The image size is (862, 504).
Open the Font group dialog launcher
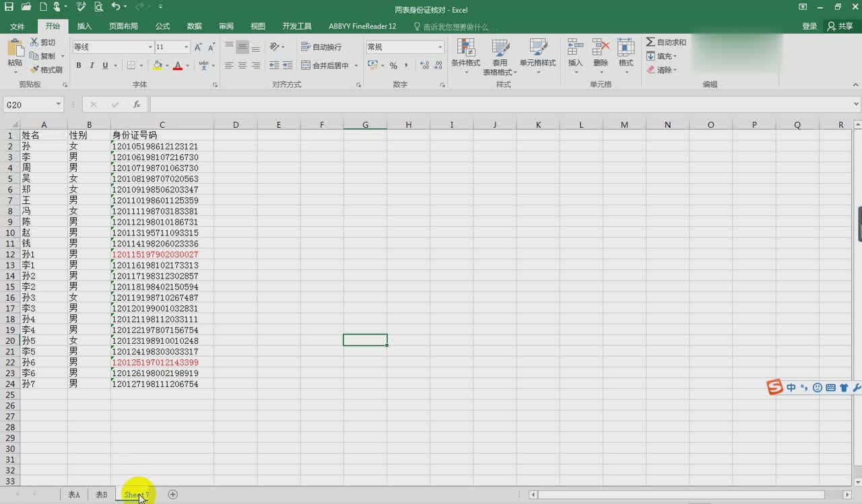click(215, 85)
